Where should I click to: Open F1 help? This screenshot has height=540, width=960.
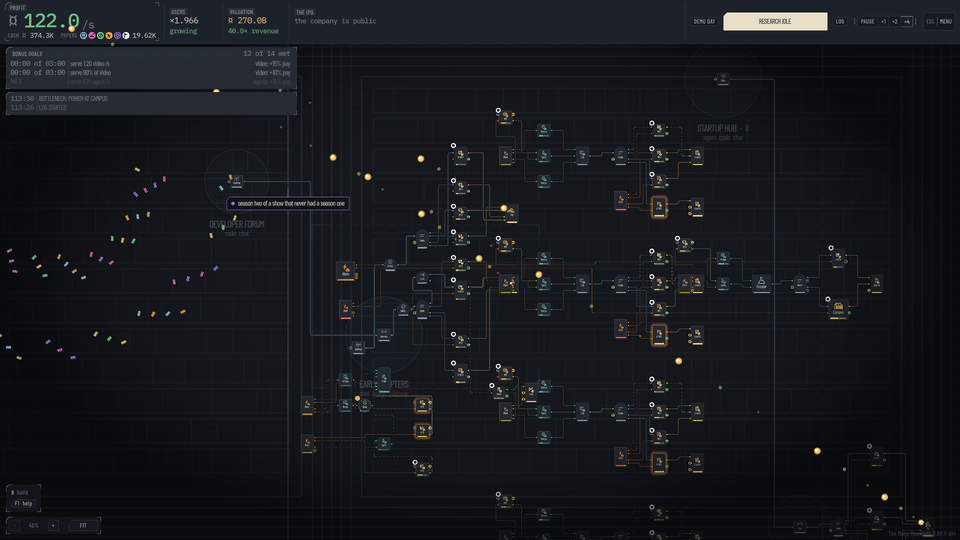click(x=24, y=504)
